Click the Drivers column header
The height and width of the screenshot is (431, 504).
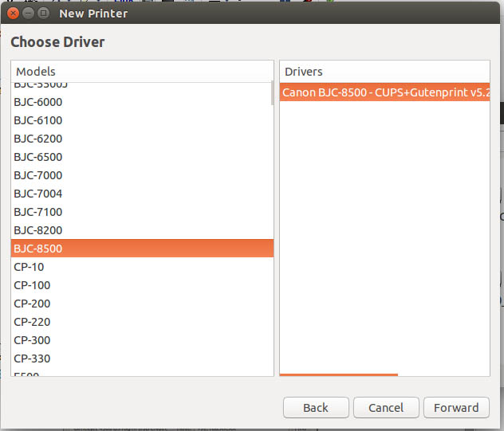tap(384, 71)
